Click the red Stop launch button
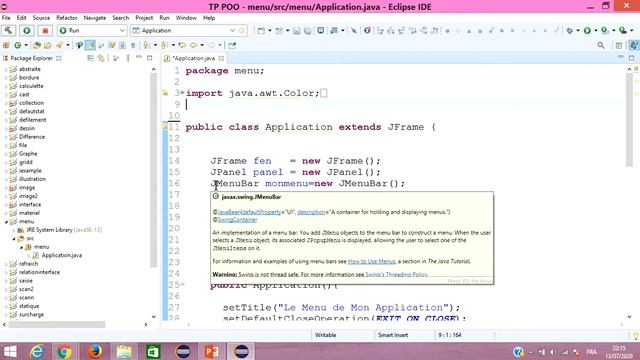The height and width of the screenshot is (360, 640). 45,31
